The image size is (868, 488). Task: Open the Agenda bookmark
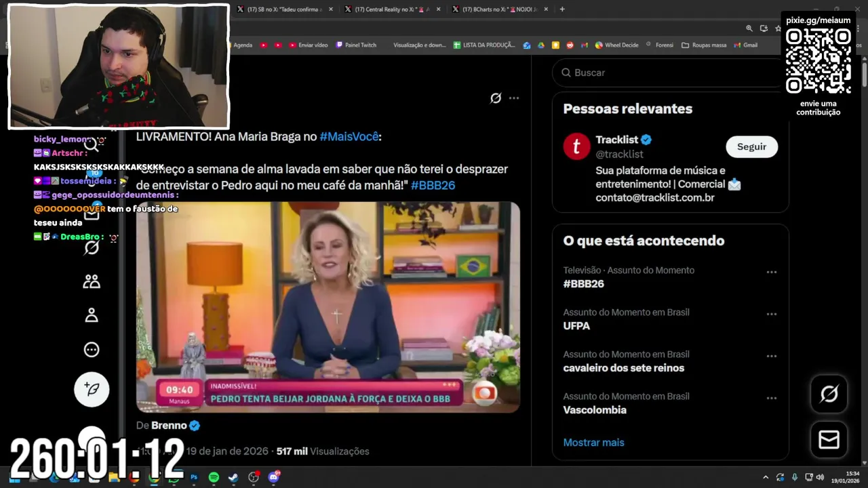(243, 45)
